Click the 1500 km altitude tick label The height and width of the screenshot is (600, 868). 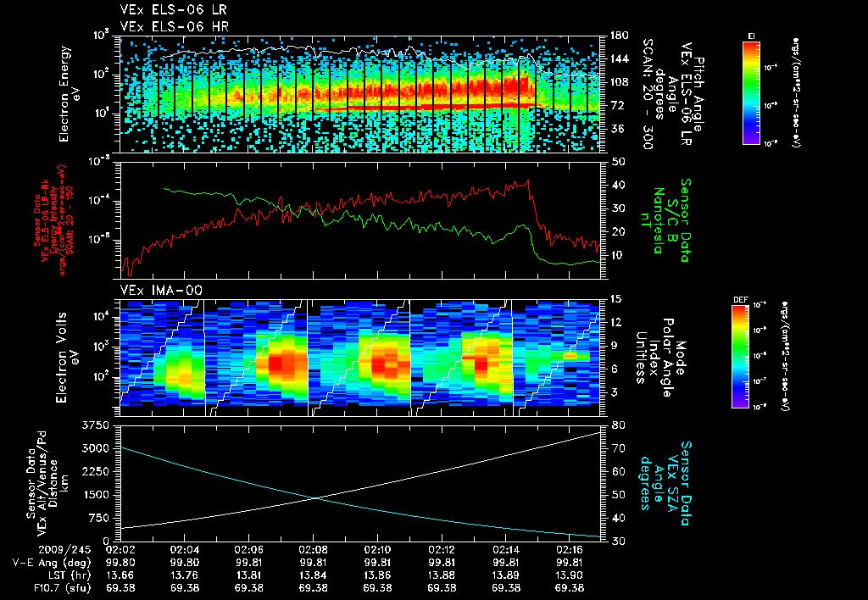(95, 495)
